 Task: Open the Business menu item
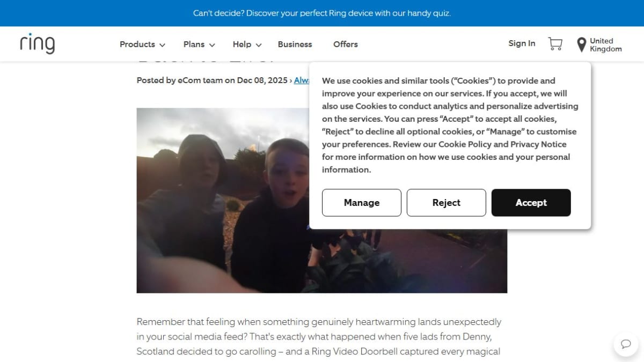coord(295,45)
